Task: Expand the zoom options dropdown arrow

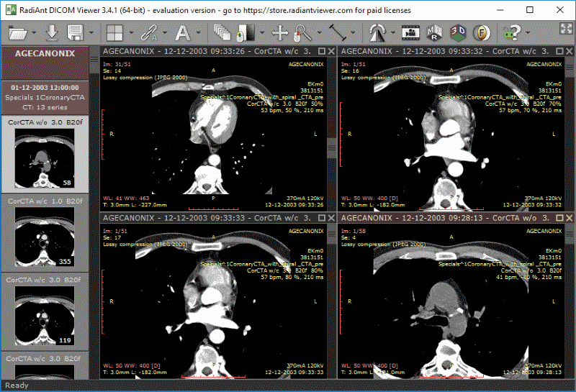Action: pos(319,32)
